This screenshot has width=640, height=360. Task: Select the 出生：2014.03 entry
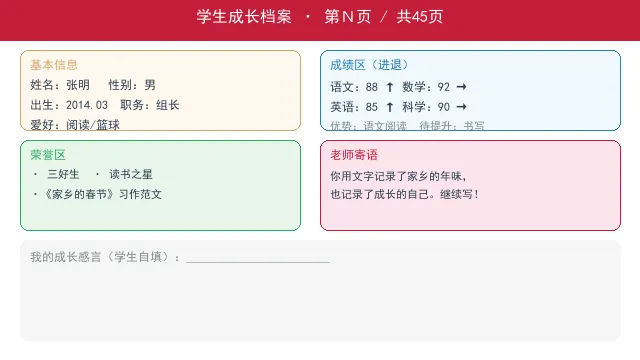point(69,105)
